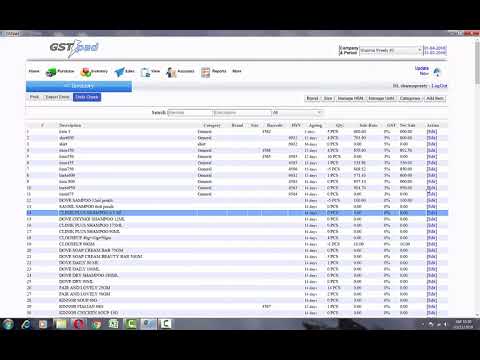Click the Description column header
This screenshot has height=360, width=480.
70,125
